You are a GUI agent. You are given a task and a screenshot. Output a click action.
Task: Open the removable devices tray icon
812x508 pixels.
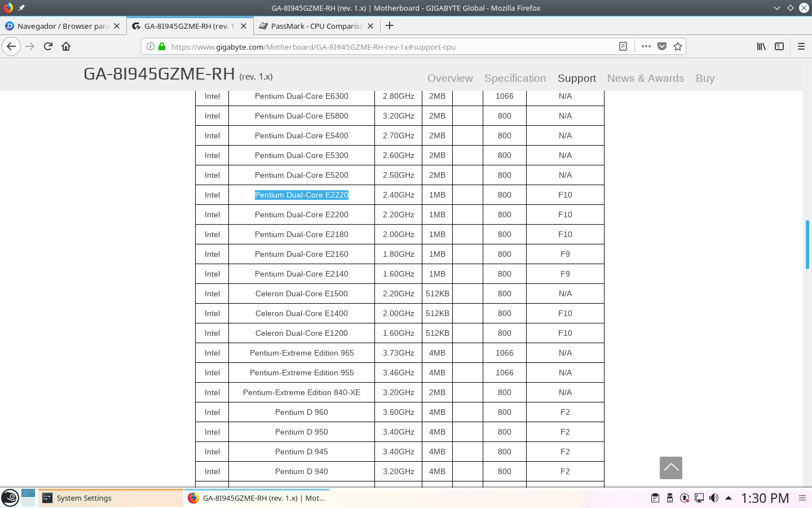point(670,498)
